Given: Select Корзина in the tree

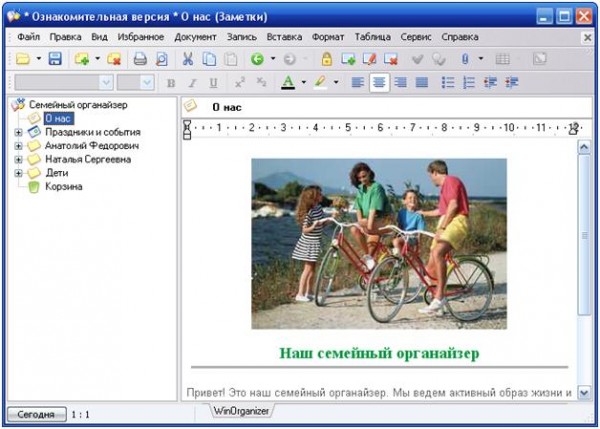Looking at the screenshot, I should tap(64, 187).
